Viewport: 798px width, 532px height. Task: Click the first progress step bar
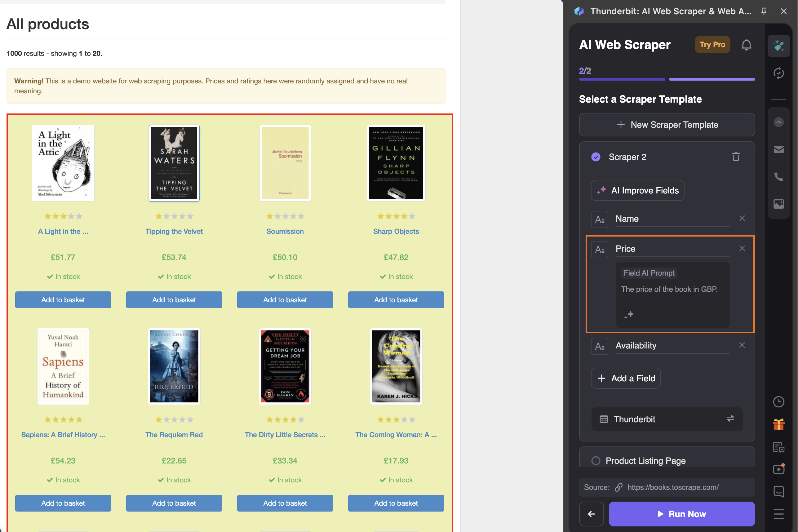[x=622, y=79]
